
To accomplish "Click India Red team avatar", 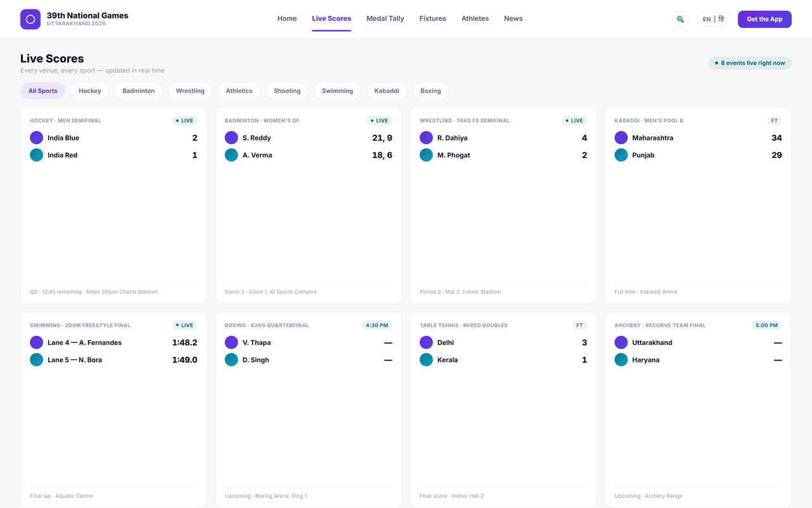I will click(x=37, y=155).
